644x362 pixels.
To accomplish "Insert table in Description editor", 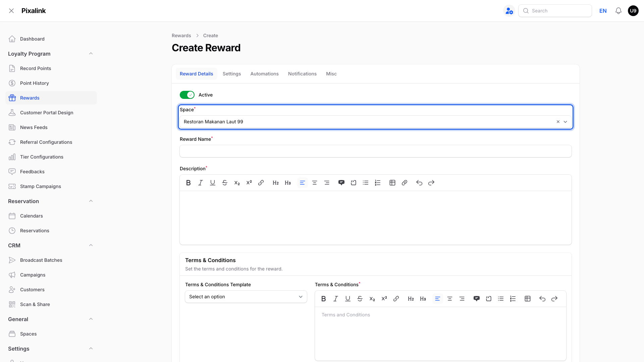I will pyautogui.click(x=392, y=183).
